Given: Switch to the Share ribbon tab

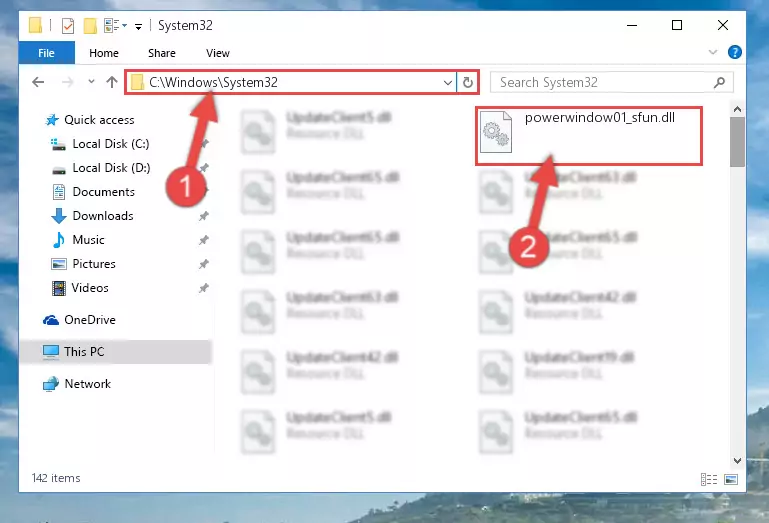Looking at the screenshot, I should 162,53.
